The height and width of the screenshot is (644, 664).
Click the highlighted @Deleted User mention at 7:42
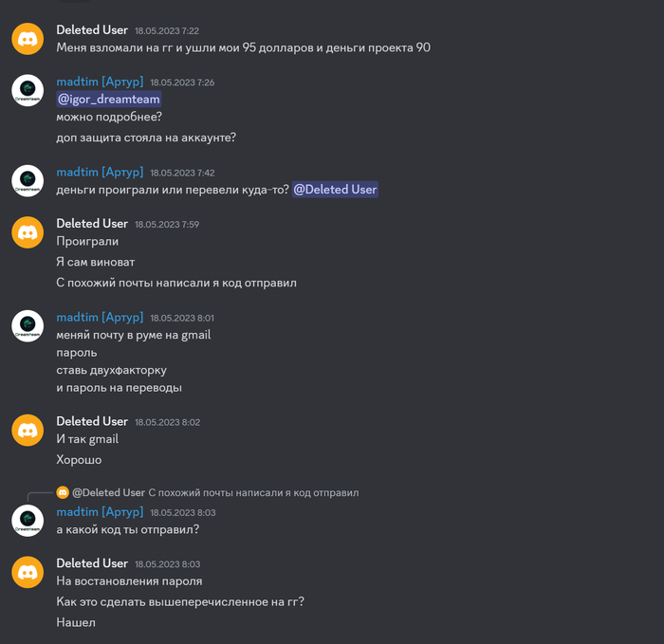(335, 190)
